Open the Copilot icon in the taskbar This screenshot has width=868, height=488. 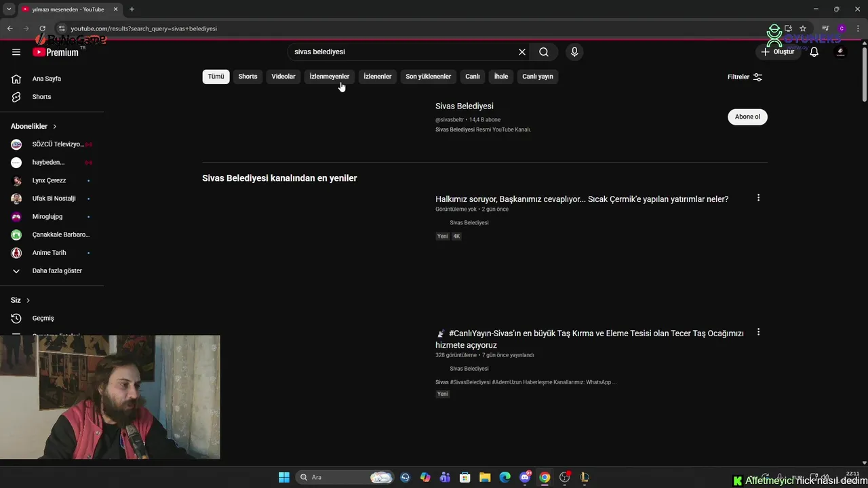[x=425, y=477]
